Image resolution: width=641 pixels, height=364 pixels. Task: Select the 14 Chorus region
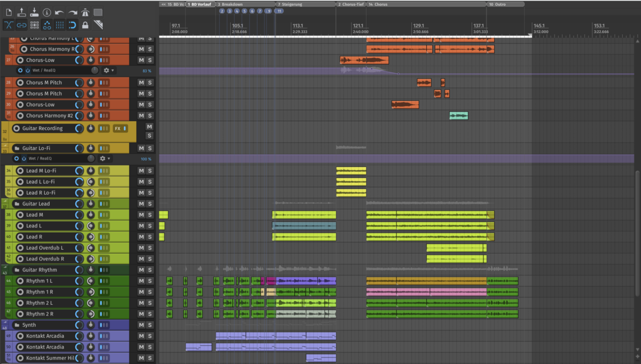(426, 4)
